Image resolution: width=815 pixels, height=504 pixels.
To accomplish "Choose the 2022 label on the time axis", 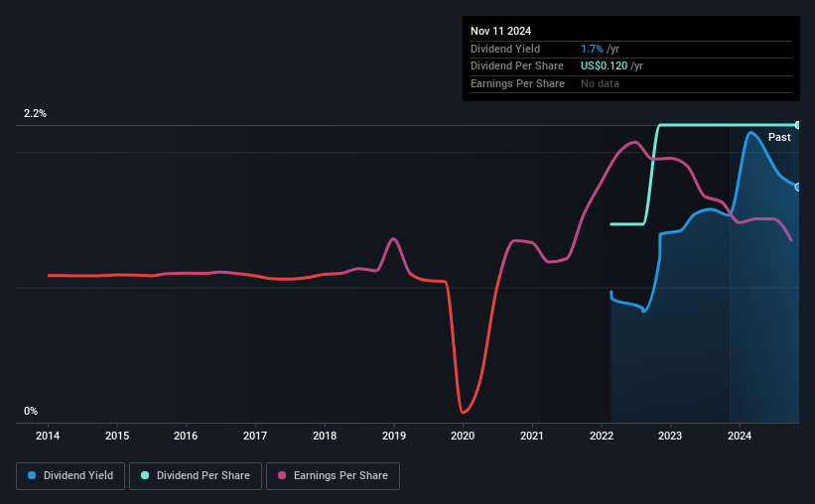I will click(602, 436).
